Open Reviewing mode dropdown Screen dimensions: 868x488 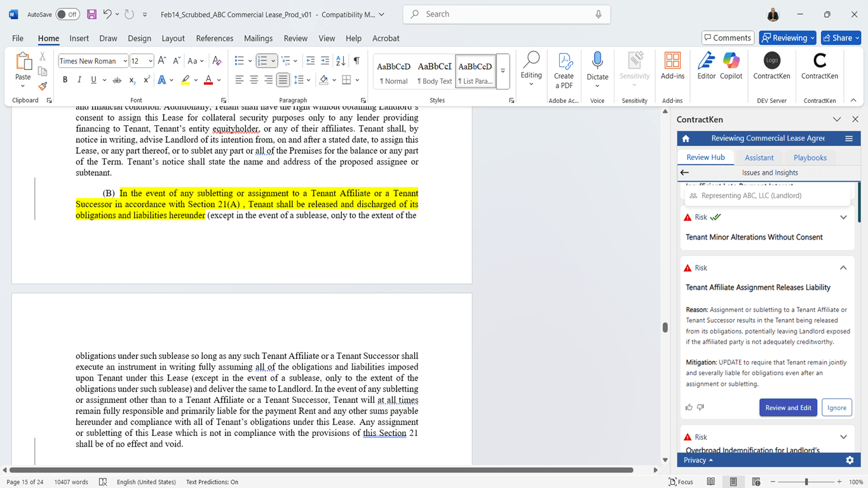pyautogui.click(x=788, y=38)
